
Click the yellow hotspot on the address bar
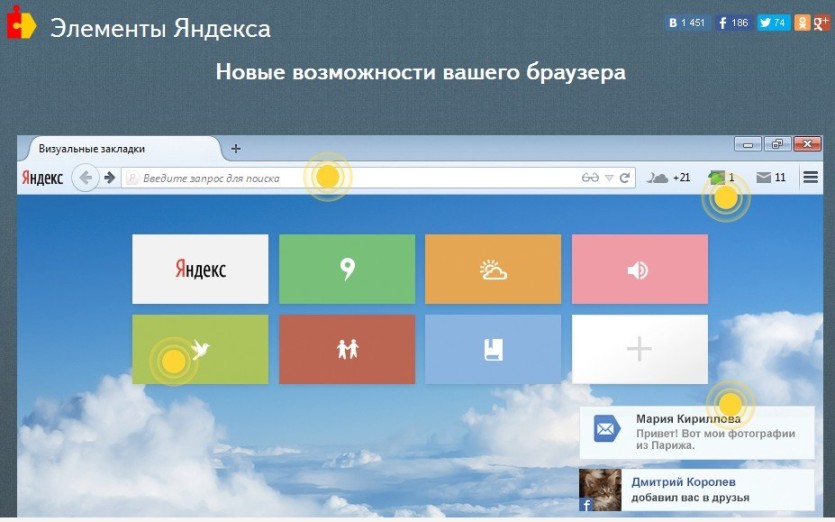pyautogui.click(x=328, y=176)
